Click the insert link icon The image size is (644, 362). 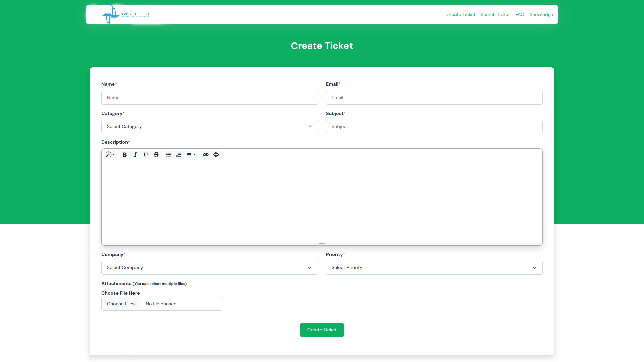click(206, 155)
